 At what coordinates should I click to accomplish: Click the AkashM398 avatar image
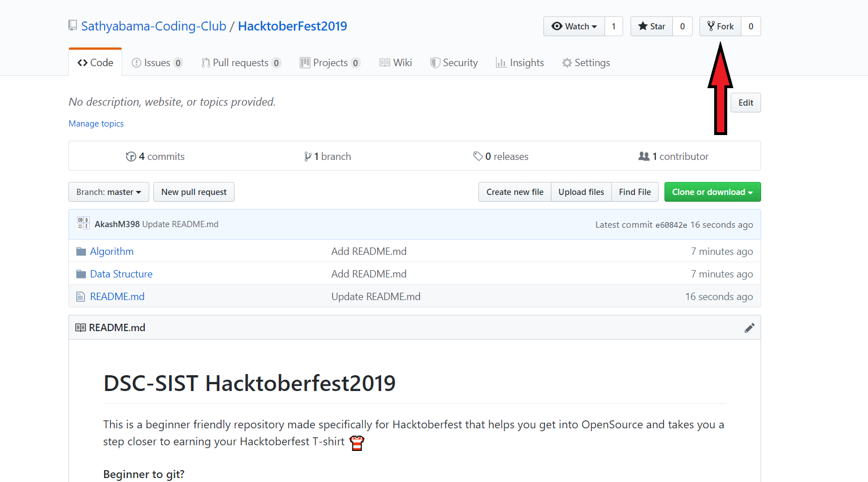(84, 223)
